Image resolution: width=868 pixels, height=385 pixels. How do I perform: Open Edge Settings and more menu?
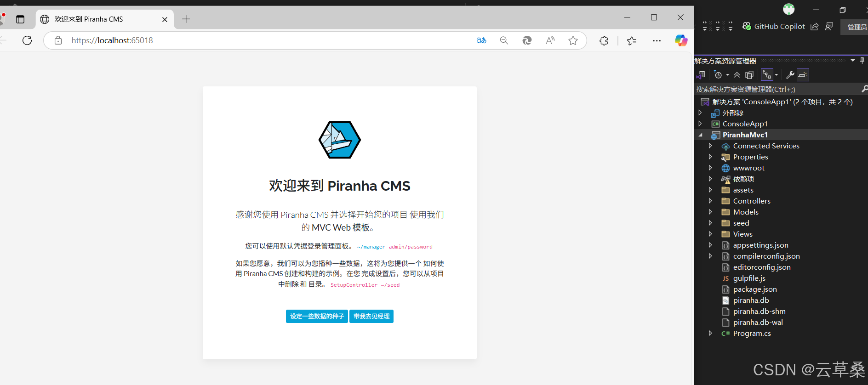point(657,41)
